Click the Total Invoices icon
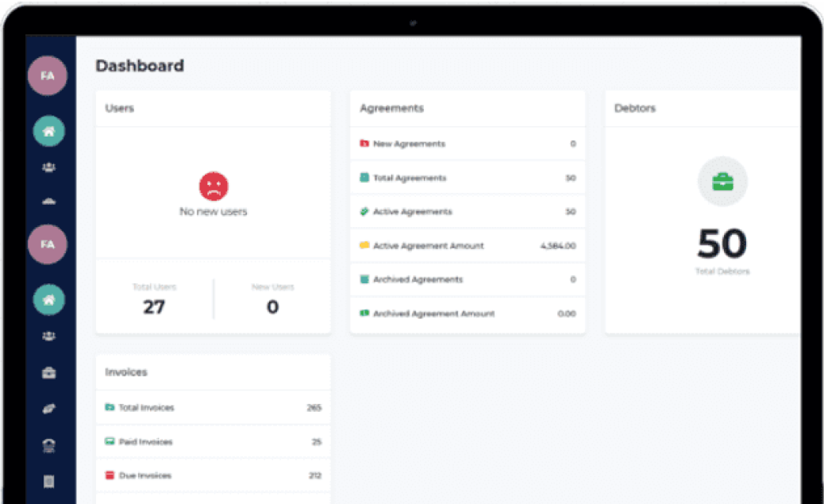This screenshot has width=824, height=504. pyautogui.click(x=110, y=407)
